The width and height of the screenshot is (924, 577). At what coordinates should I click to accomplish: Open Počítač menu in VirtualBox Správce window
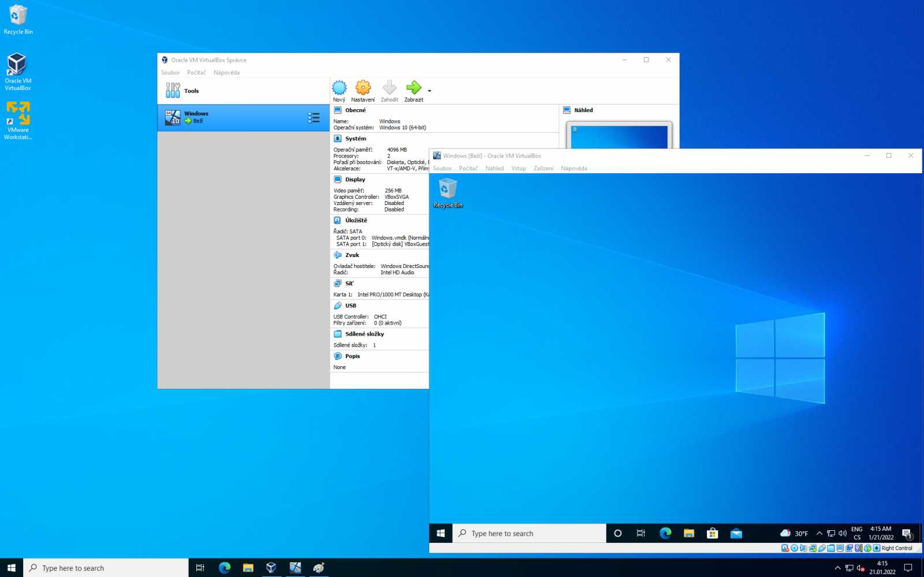click(196, 73)
